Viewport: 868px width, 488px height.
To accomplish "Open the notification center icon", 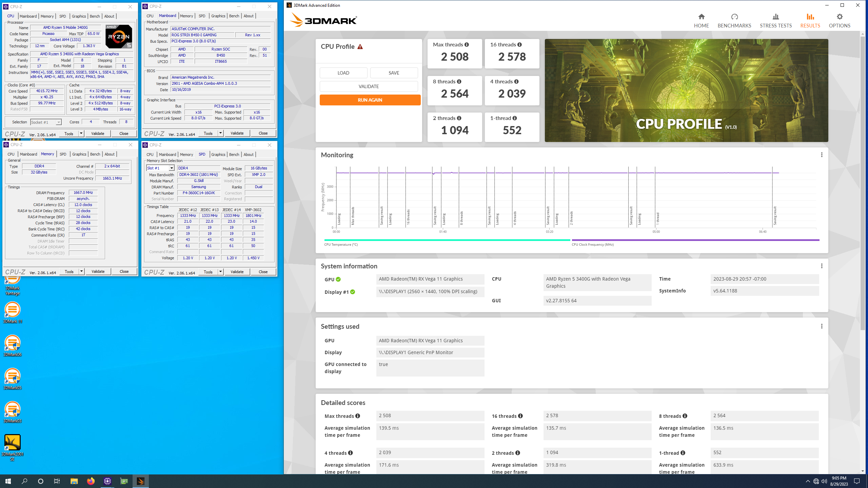I will click(856, 481).
